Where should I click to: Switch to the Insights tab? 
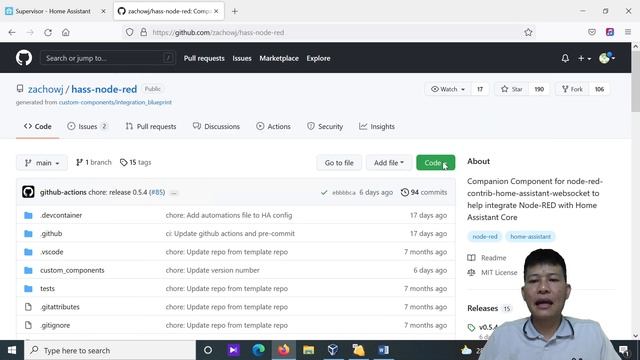377,127
